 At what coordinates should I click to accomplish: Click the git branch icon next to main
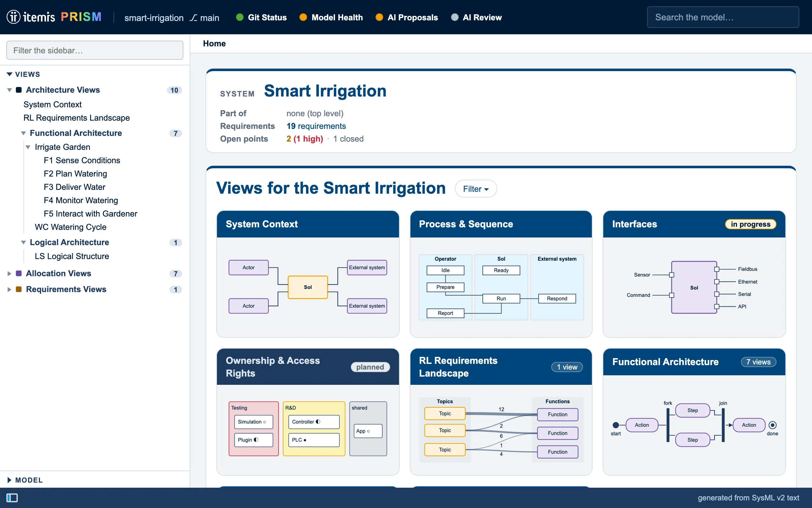point(193,17)
